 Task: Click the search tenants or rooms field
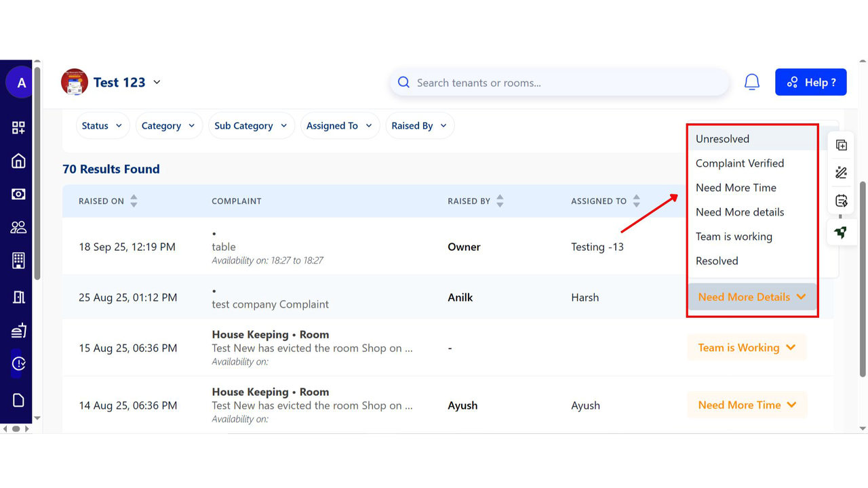559,83
